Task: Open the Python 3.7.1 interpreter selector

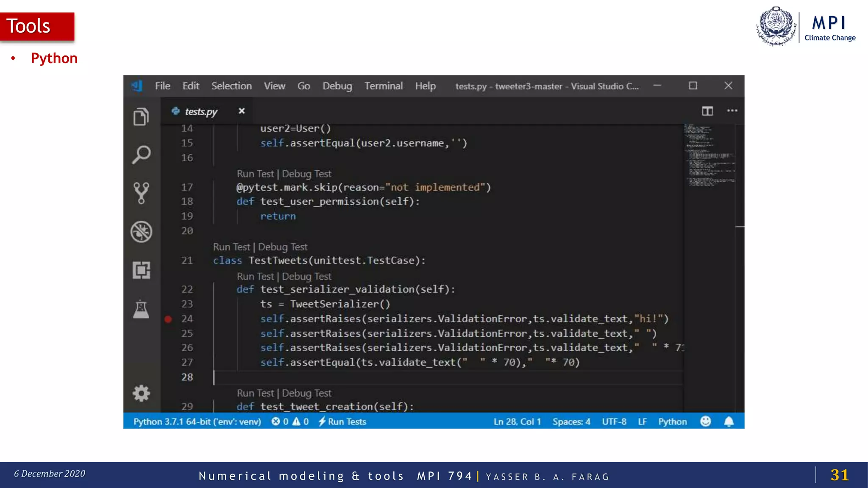Action: 197,422
